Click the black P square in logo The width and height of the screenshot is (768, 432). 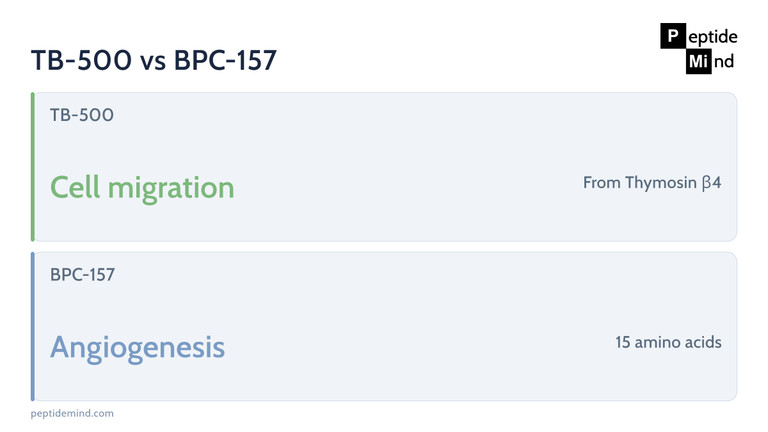coord(673,36)
